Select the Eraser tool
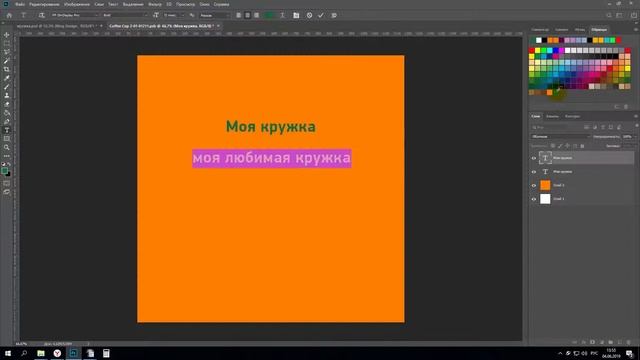The width and height of the screenshot is (640, 360). (7, 104)
